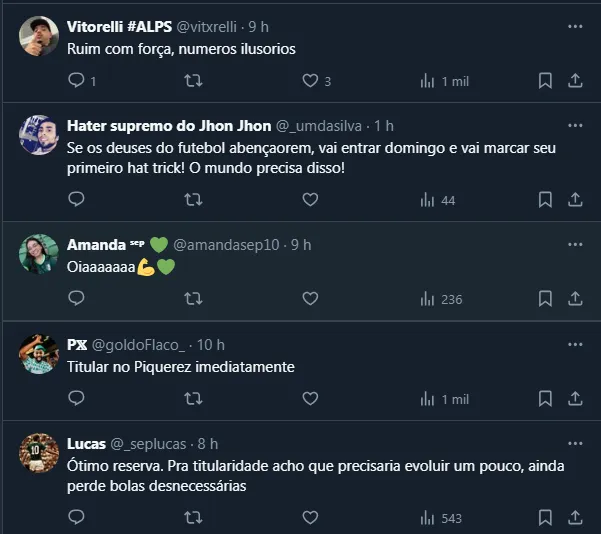601x534 pixels.
Task: Reply to Lucas's tweet
Action: coord(77,518)
